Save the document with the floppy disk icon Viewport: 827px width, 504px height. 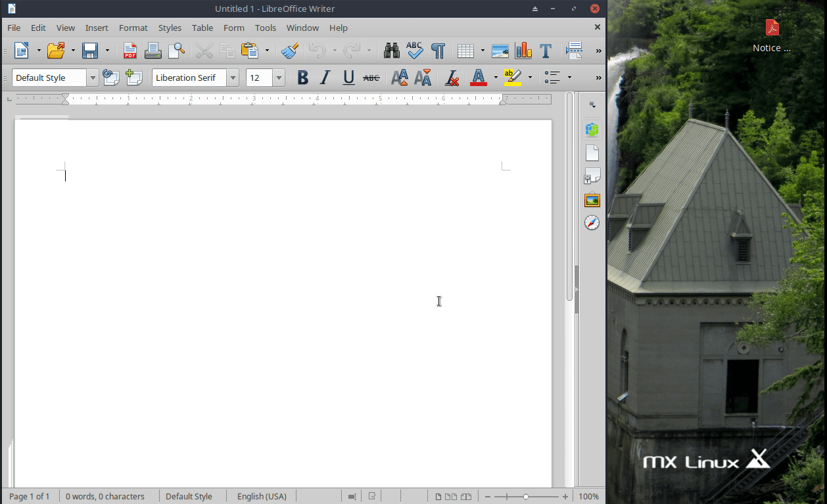coord(90,51)
